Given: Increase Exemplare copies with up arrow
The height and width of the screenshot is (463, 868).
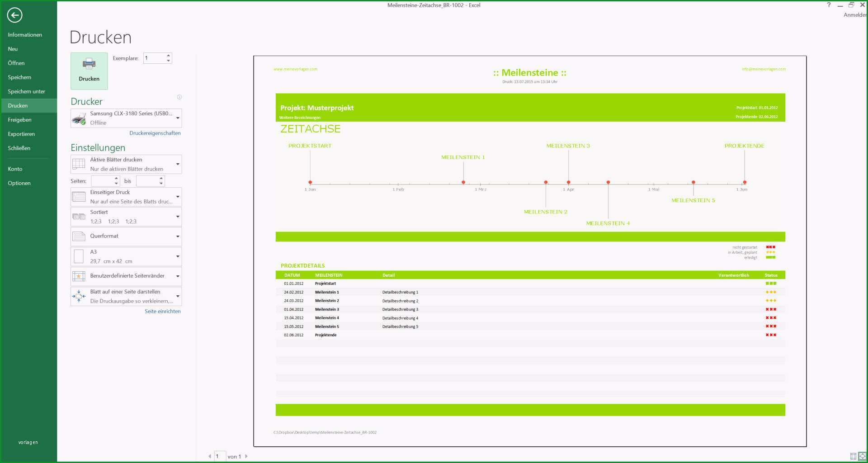Looking at the screenshot, I should 168,56.
